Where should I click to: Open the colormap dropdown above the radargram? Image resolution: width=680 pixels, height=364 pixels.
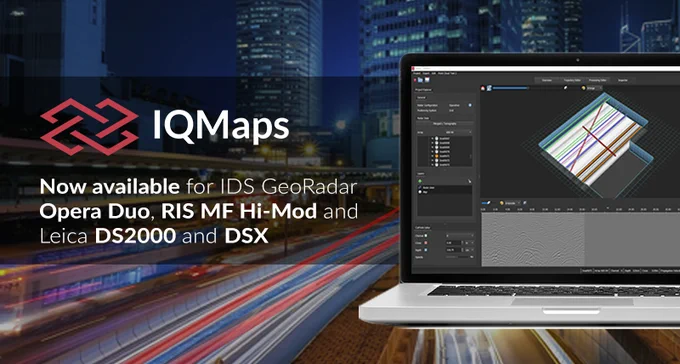point(513,203)
